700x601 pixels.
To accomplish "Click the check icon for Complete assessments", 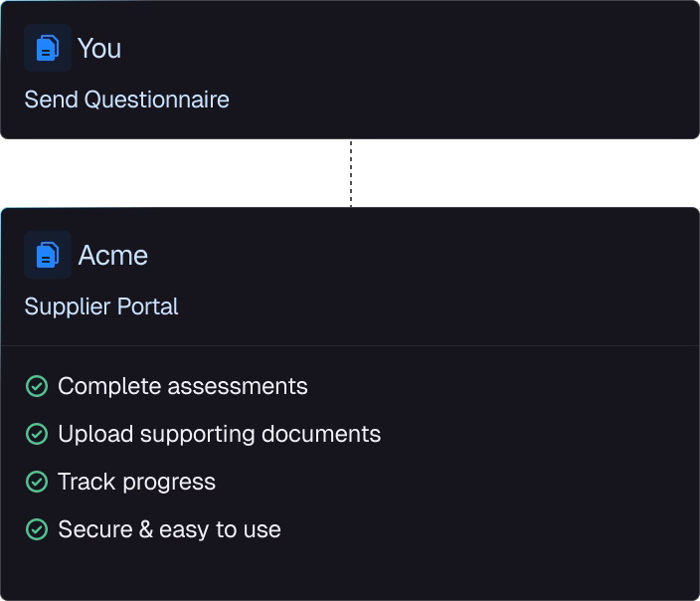I will click(37, 386).
